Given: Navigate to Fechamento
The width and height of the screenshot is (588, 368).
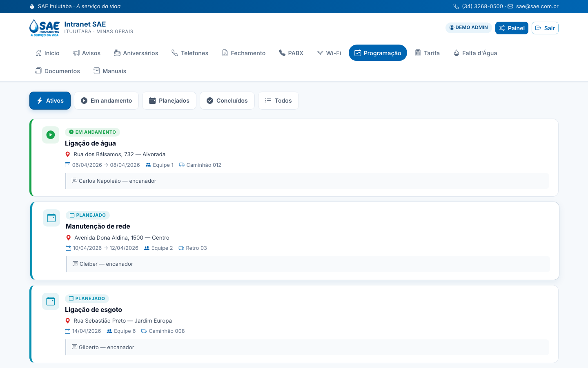Looking at the screenshot, I should (x=244, y=53).
